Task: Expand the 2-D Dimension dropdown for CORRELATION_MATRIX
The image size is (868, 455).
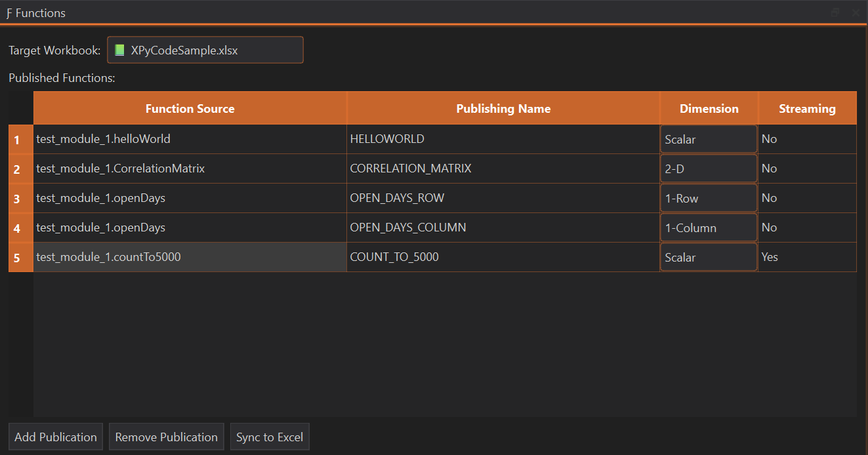Action: tap(708, 169)
